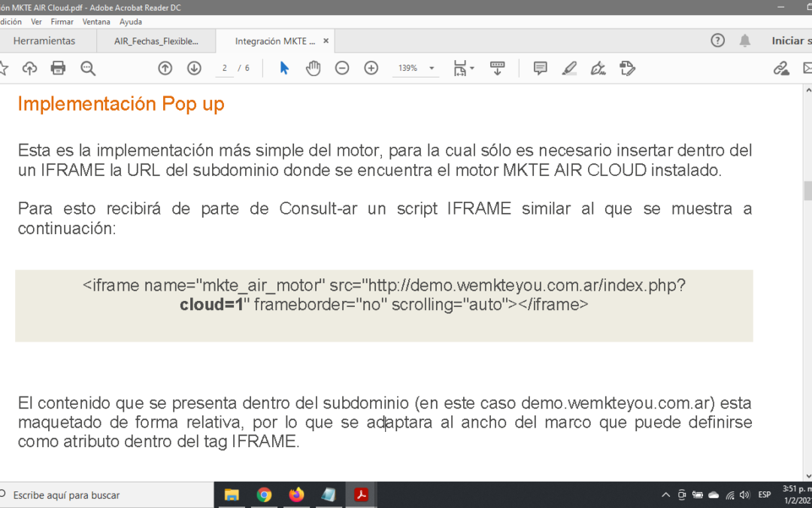Open File Explorer from taskbar

coord(232,495)
